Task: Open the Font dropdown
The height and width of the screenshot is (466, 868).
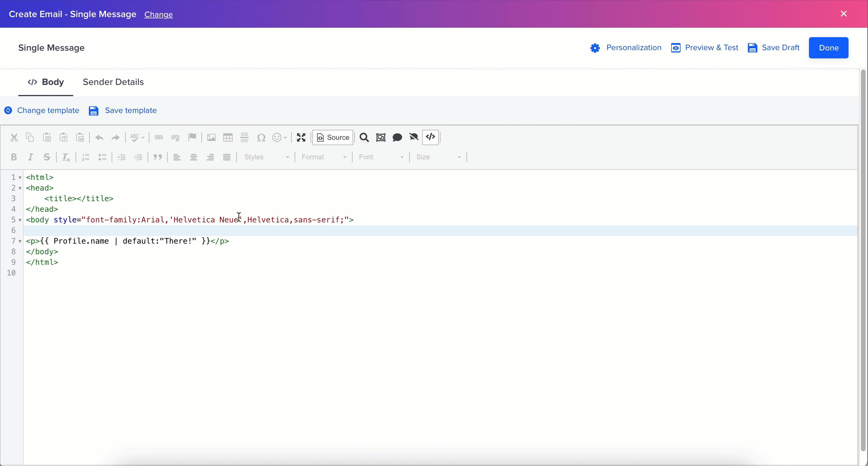Action: tap(381, 157)
